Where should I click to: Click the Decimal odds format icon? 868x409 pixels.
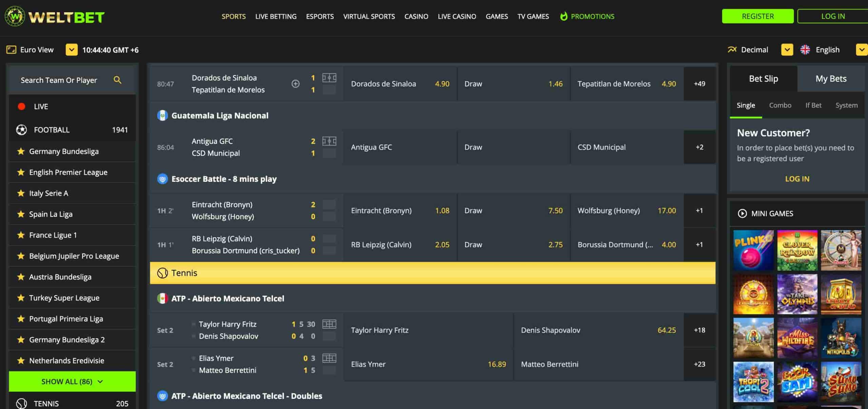tap(732, 50)
